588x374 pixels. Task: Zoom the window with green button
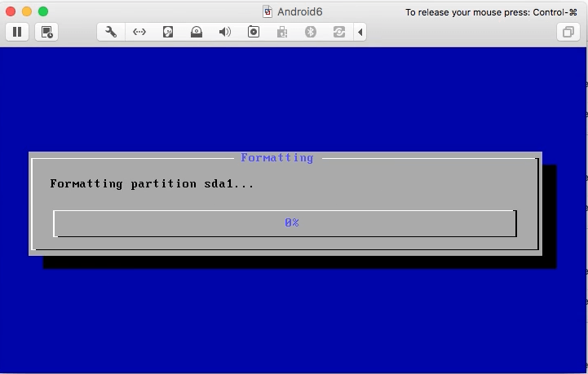click(x=43, y=11)
